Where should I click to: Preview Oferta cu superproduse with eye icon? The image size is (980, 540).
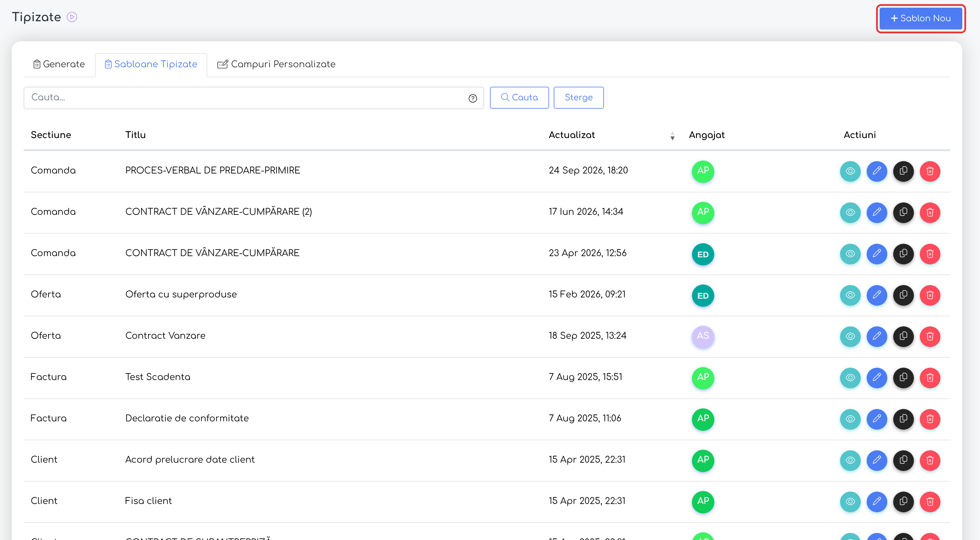(850, 295)
